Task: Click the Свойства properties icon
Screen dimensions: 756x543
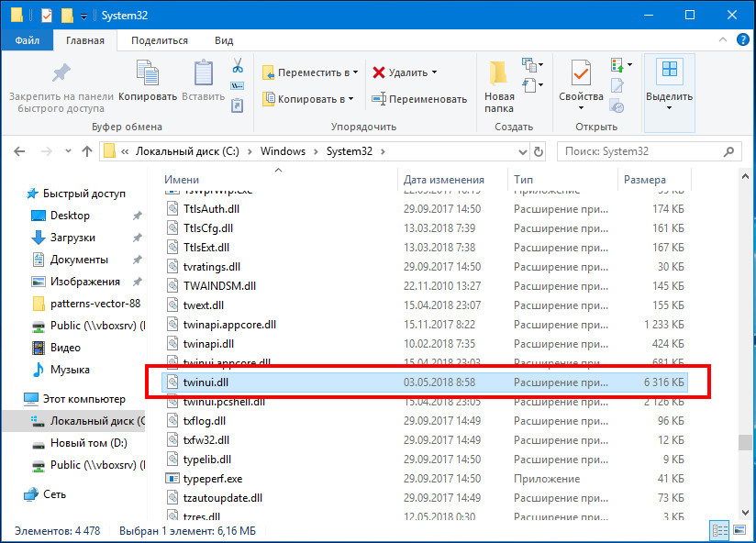Action: point(581,72)
